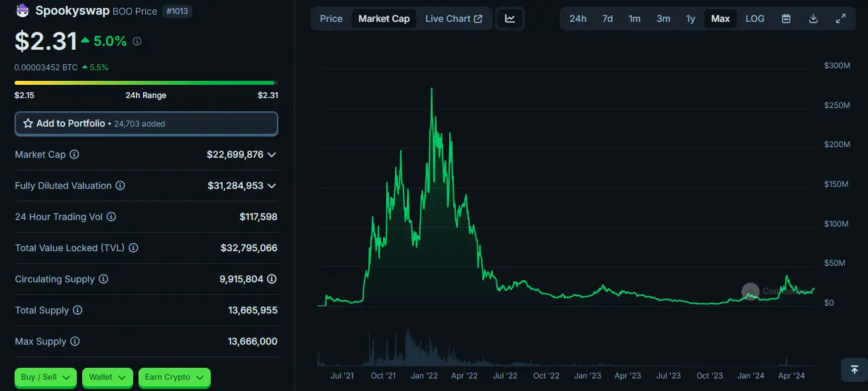Viewport: 868px width, 391px height.
Task: Show Fully Diluted Valuation info icon
Action: tap(120, 186)
